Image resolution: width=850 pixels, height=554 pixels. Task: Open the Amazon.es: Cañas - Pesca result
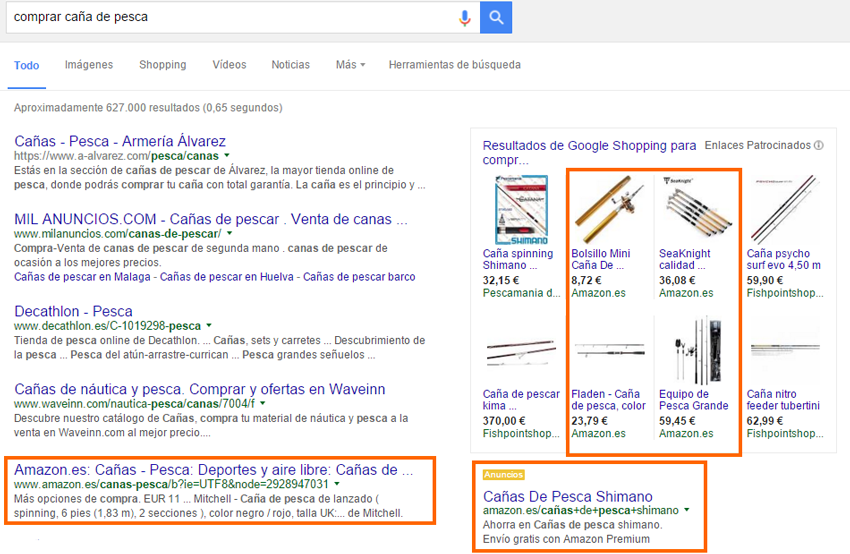tap(214, 469)
